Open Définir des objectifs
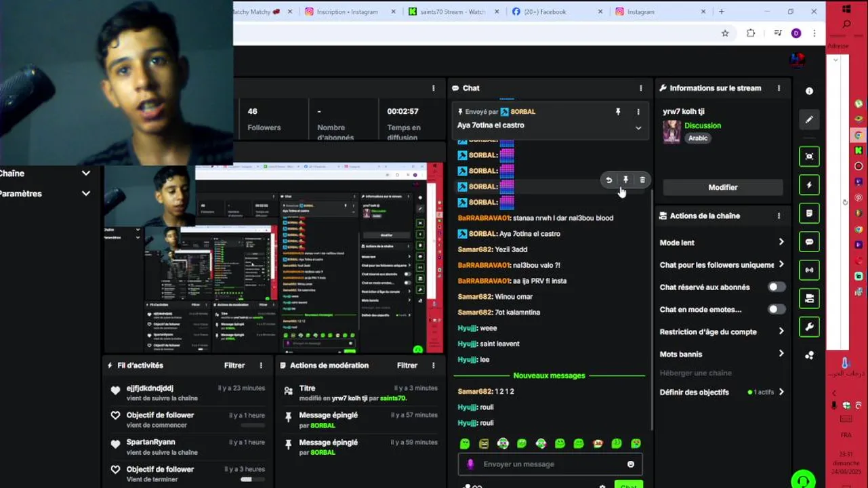This screenshot has height=488, width=868. pyautogui.click(x=722, y=392)
